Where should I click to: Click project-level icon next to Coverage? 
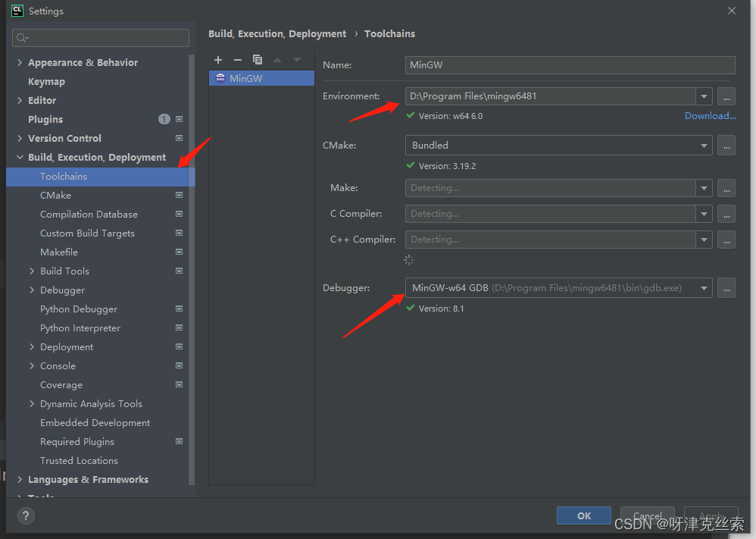(180, 384)
